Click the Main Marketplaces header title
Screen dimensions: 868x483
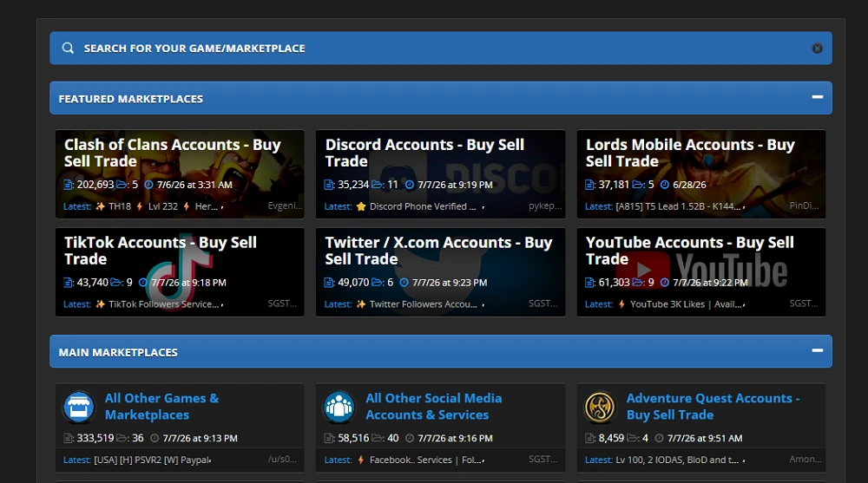pos(118,352)
